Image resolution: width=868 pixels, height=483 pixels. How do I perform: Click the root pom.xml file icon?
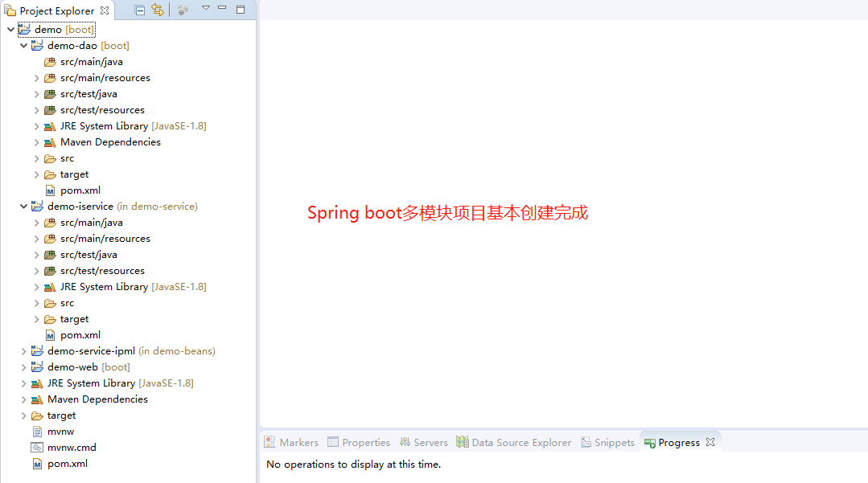[x=37, y=464]
